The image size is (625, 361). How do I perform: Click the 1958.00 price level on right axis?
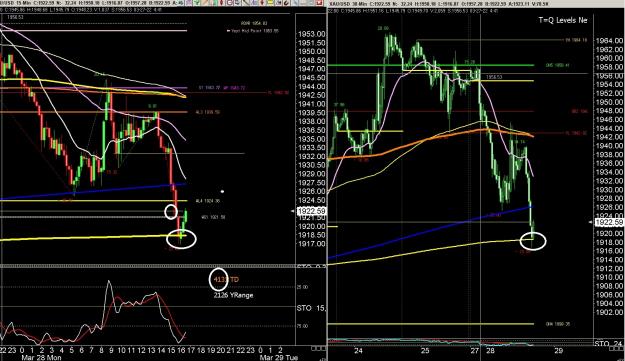[609, 67]
